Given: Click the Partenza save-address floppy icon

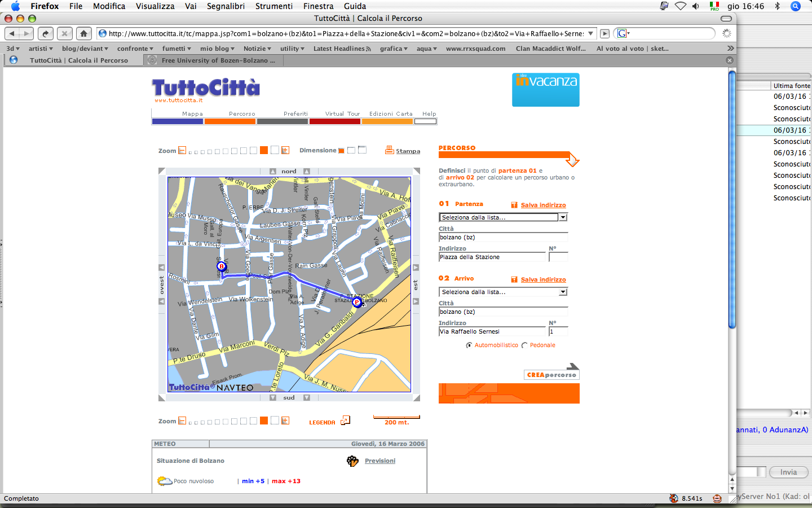Looking at the screenshot, I should pos(514,205).
